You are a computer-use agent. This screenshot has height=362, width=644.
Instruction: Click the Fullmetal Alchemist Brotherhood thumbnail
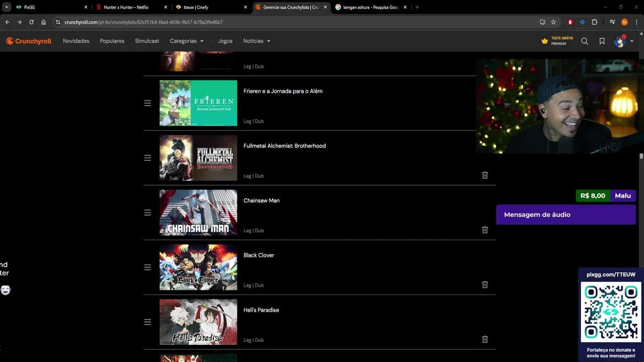tap(198, 158)
